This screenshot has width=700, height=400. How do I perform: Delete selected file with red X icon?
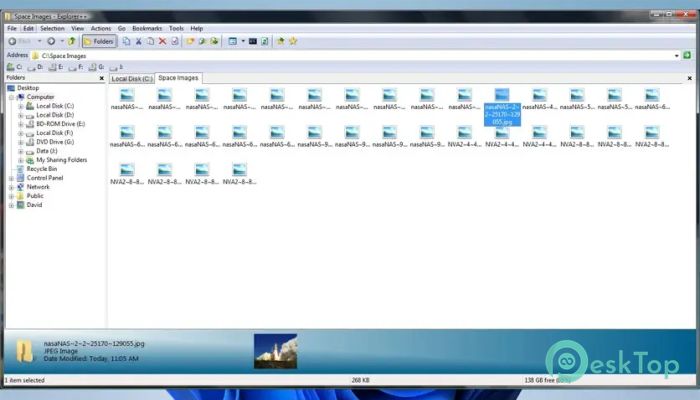(162, 41)
